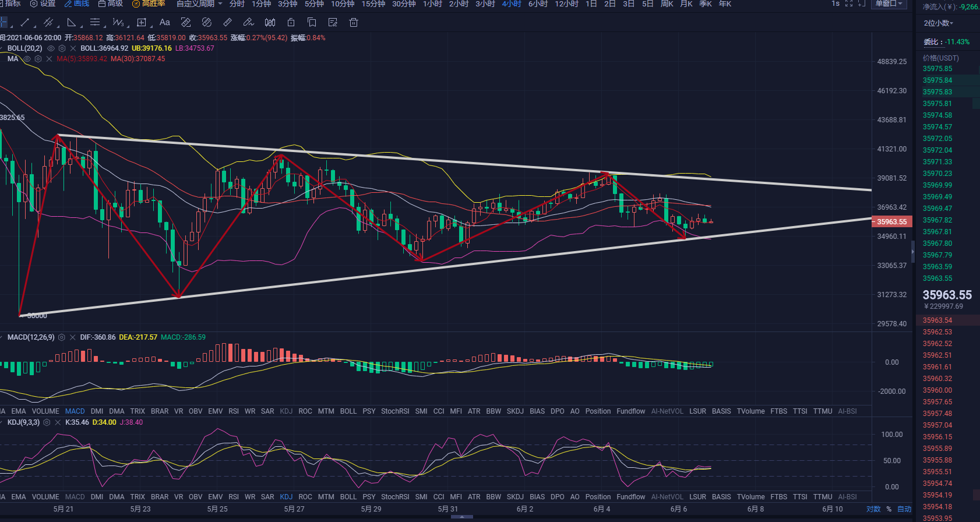Viewport: 980px width, 522px height.
Task: Select the Aa text annotation tool
Action: (x=164, y=23)
